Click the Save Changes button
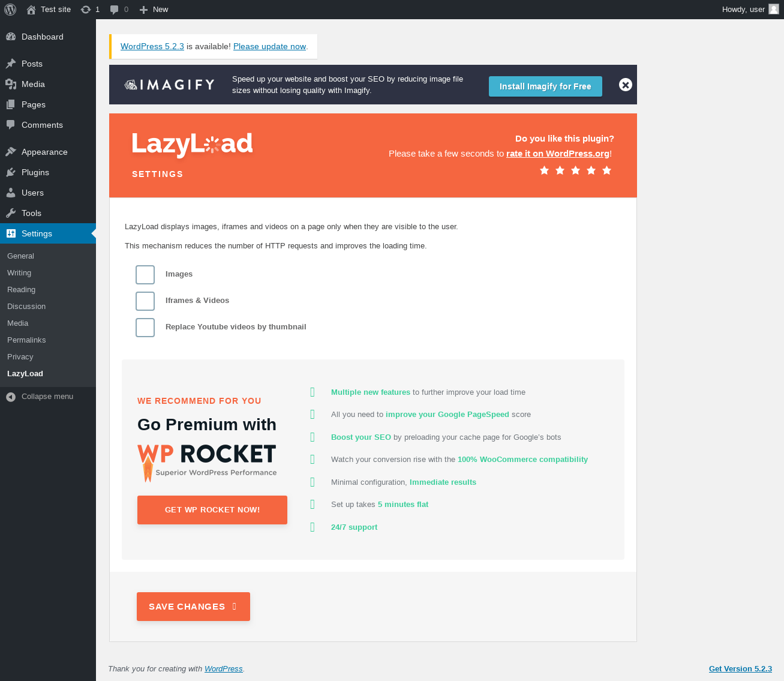Viewport: 784px width, 681px height. (193, 607)
